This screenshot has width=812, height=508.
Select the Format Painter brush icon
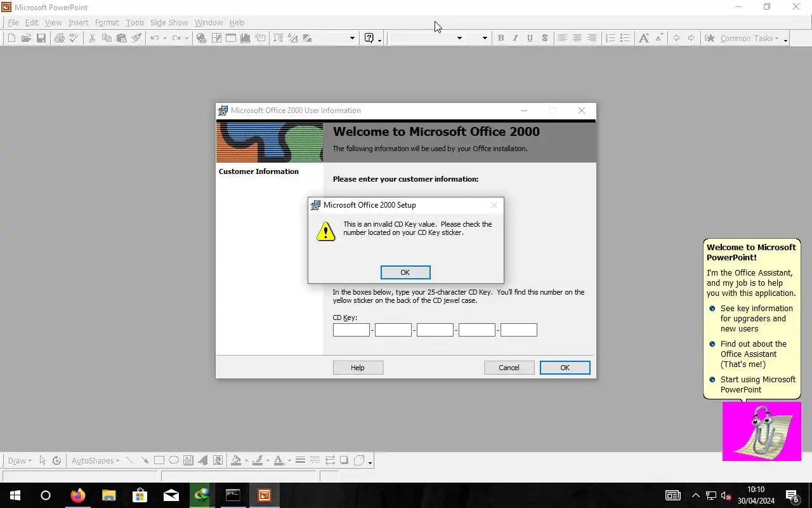(136, 38)
